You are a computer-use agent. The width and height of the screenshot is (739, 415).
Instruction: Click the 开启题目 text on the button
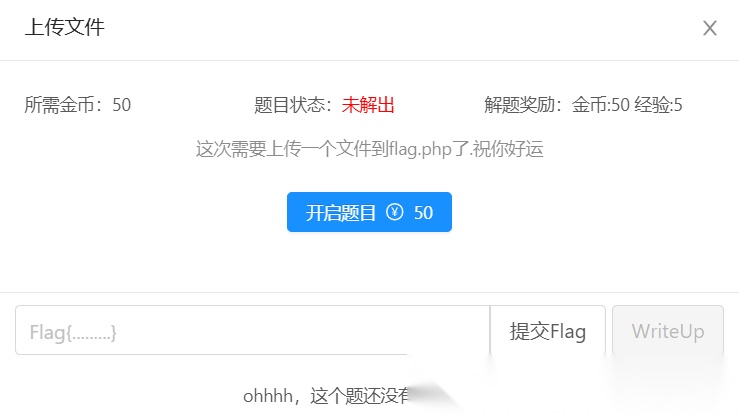[x=341, y=212]
